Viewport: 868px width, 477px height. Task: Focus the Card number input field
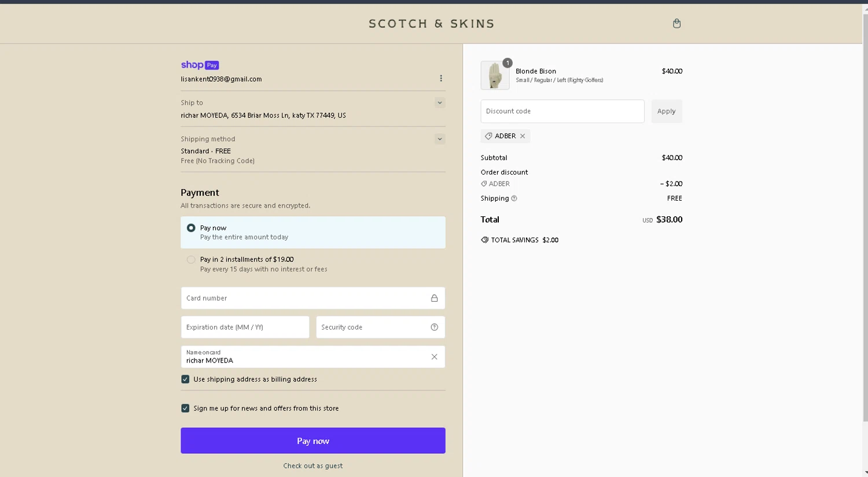313,298
